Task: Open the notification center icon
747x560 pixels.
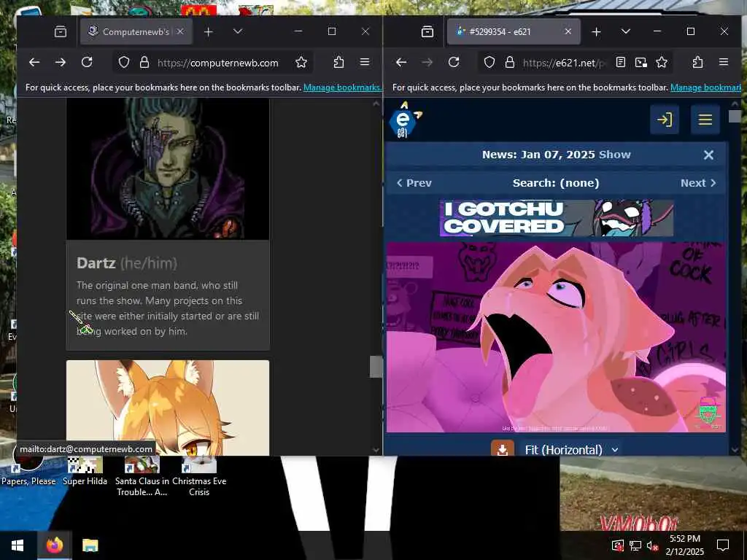Action: 723,545
